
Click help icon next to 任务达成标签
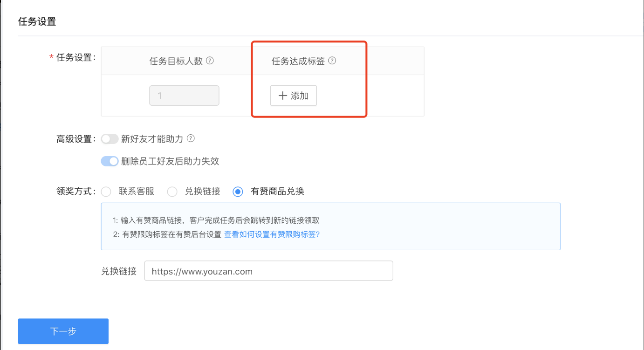pos(332,61)
